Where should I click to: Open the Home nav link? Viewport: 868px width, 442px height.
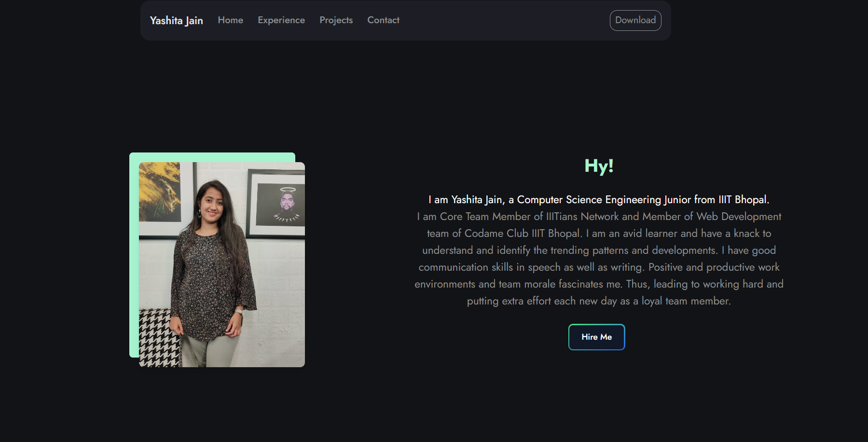(x=230, y=20)
